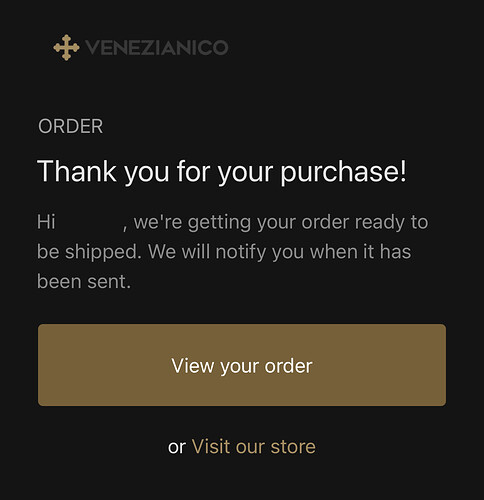Click the gold cross Venezianico logo icon
Image resolution: width=484 pixels, height=500 pixels.
pos(66,48)
